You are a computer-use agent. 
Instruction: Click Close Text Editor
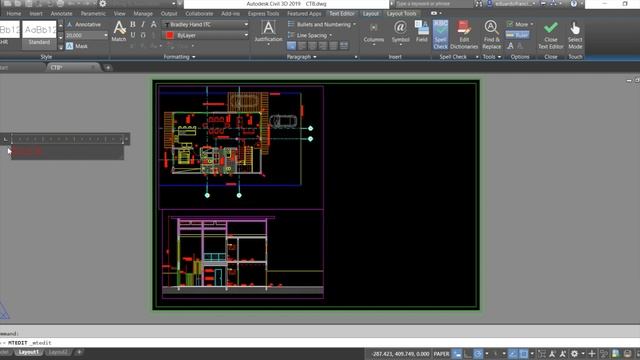551,35
